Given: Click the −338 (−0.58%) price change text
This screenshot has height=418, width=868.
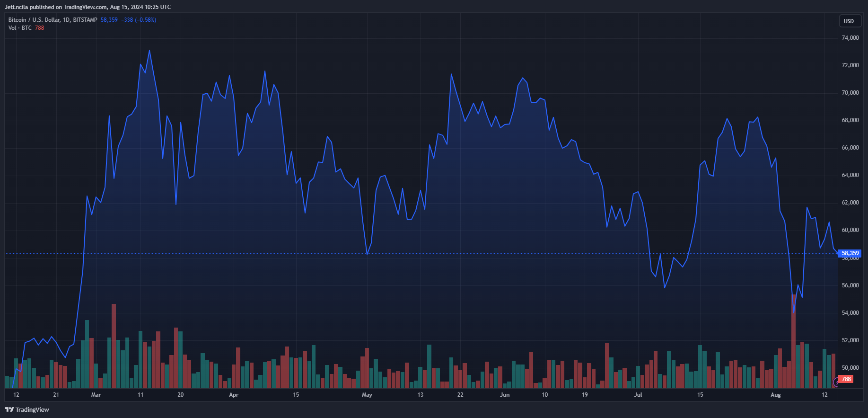Looking at the screenshot, I should 139,20.
